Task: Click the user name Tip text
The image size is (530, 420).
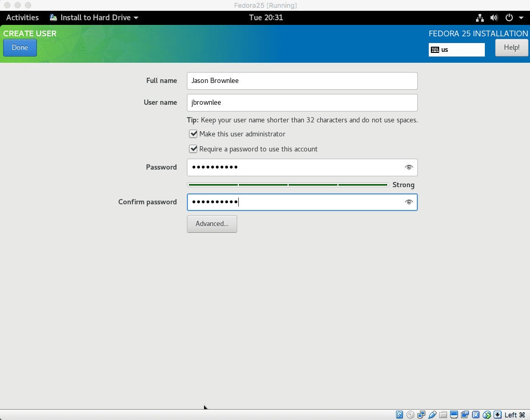Action: (x=302, y=120)
